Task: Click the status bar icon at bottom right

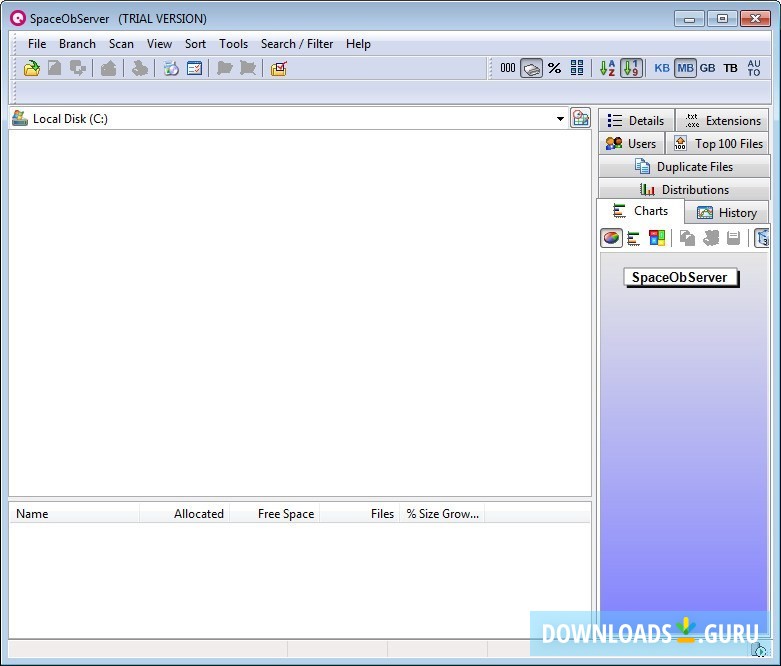Action: [x=759, y=650]
